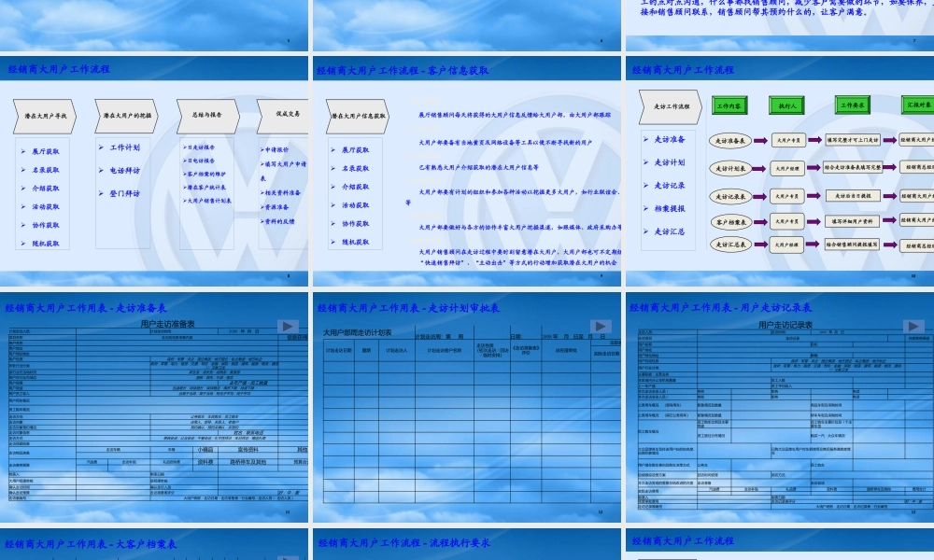Select the 潜在大用户的挖掘 chevron shape
This screenshot has width=934, height=560.
pos(126,116)
